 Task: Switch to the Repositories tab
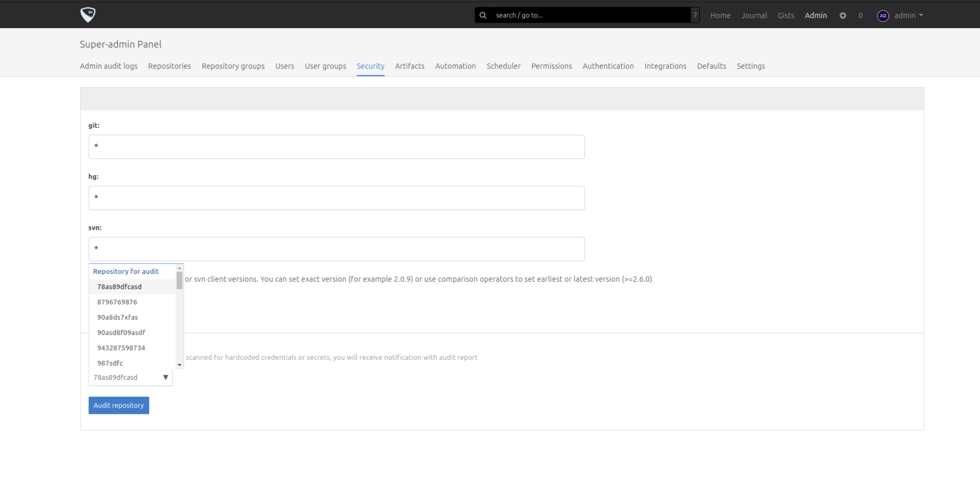169,66
